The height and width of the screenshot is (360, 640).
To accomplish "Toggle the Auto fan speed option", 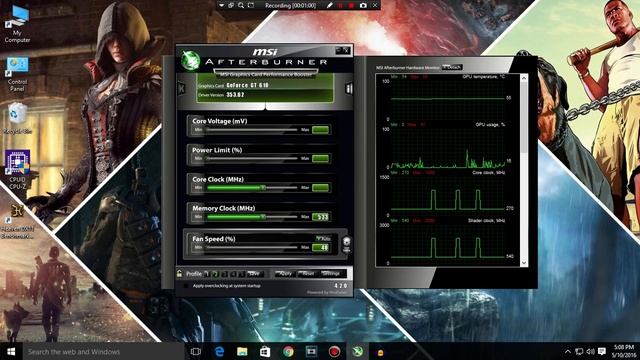I will click(x=323, y=238).
